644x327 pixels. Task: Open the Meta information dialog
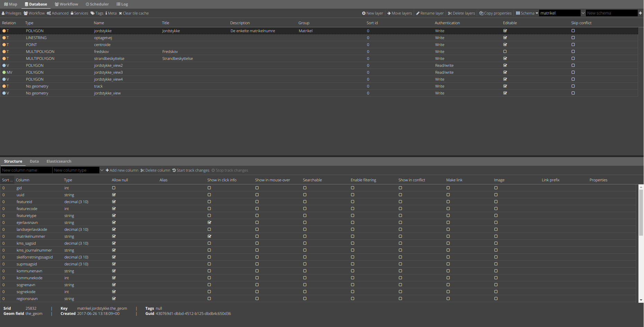pyautogui.click(x=111, y=13)
